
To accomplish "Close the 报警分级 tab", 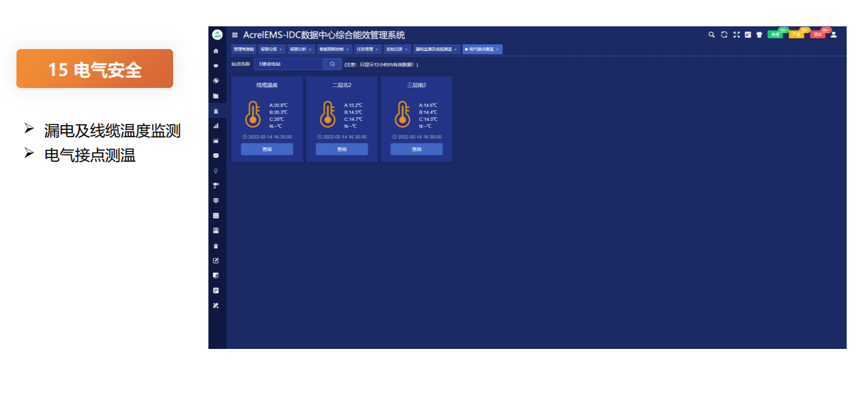I will 281,49.
